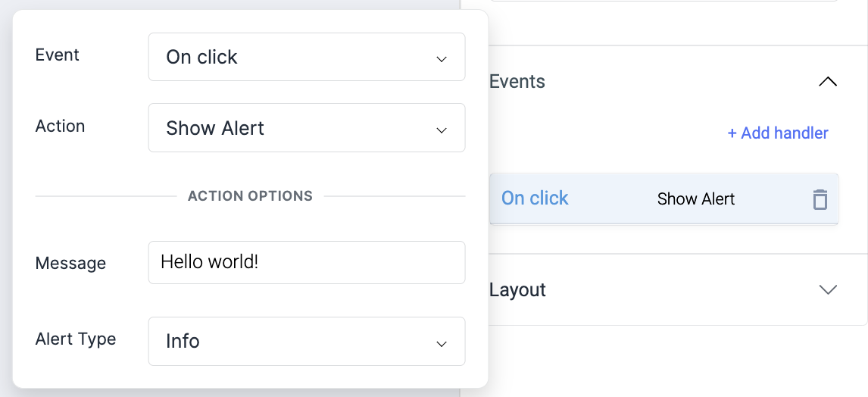Screen dimensions: 868x397
Task: Expand the Layout section using its chevron
Action: pyautogui.click(x=828, y=289)
